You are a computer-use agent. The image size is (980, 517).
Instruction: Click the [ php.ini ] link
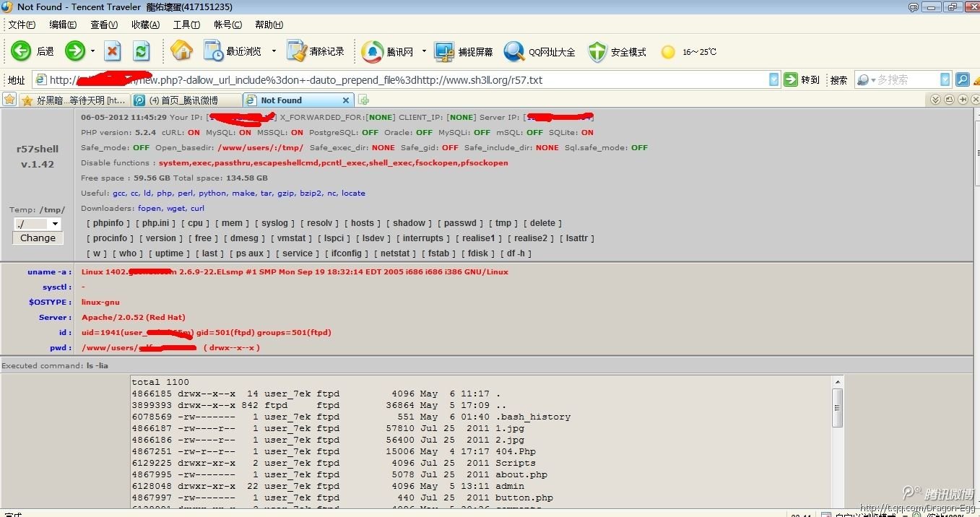(x=155, y=223)
